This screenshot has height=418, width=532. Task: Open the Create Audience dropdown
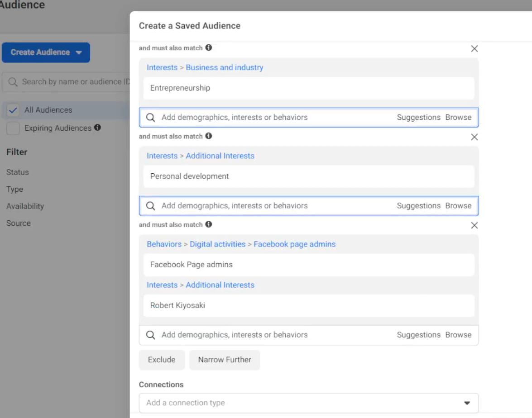[46, 52]
